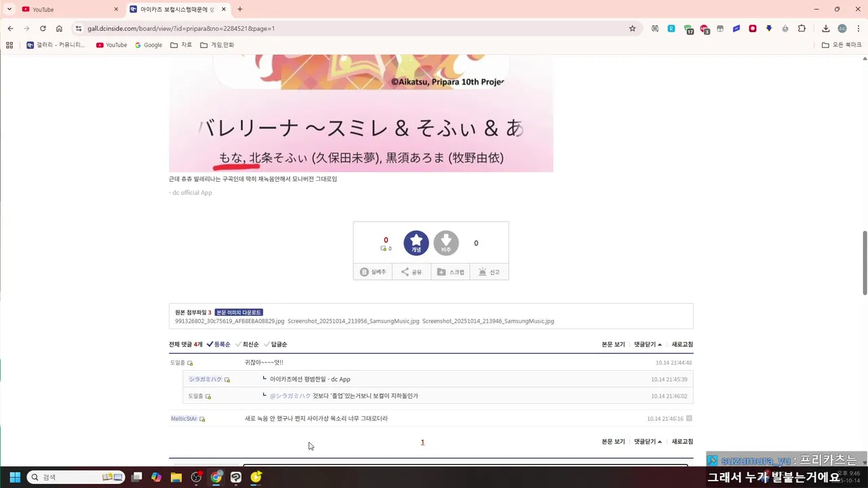Open シラガミハク commenter nickname
This screenshot has width=868, height=488.
pyautogui.click(x=205, y=380)
